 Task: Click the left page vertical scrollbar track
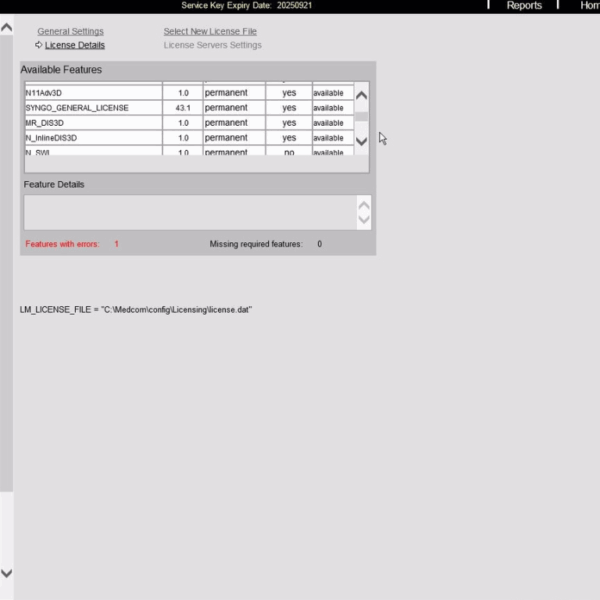point(7,300)
